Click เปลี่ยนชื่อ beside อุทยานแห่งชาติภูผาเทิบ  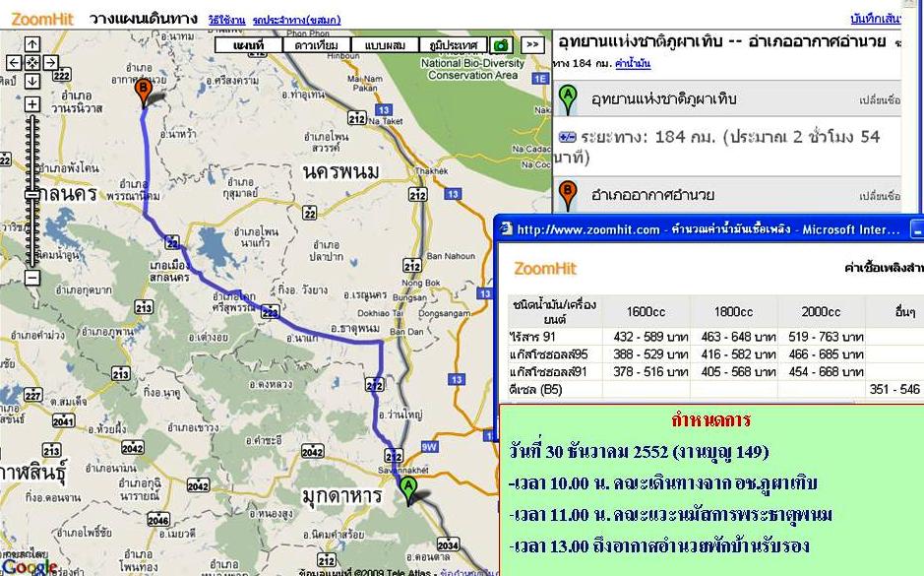881,100
